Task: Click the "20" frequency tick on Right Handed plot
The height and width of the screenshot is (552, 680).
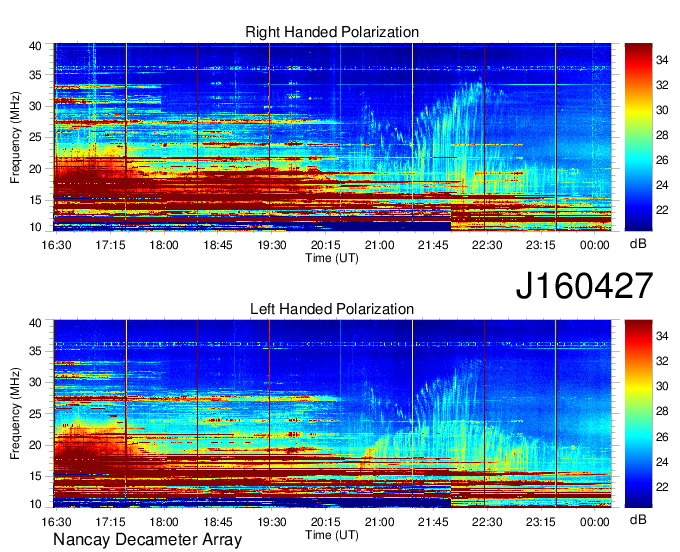Action: coord(36,169)
